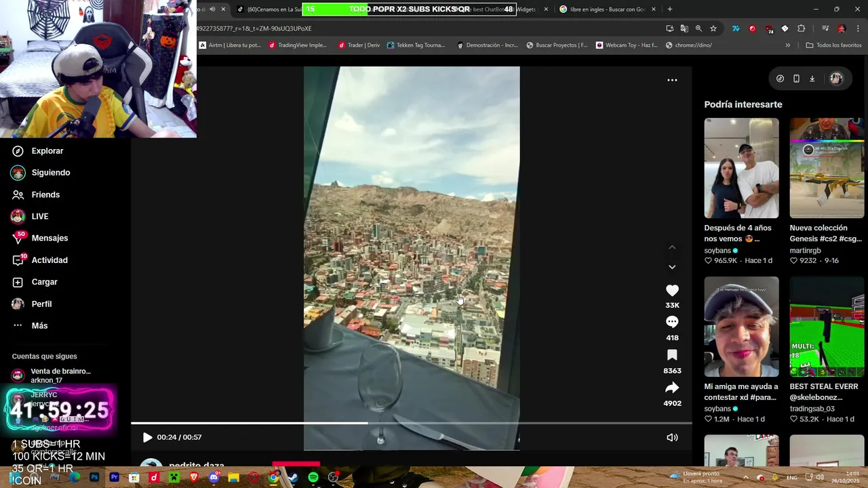The image size is (868, 488).
Task: Go to the next video with the down chevron
Action: 672,267
